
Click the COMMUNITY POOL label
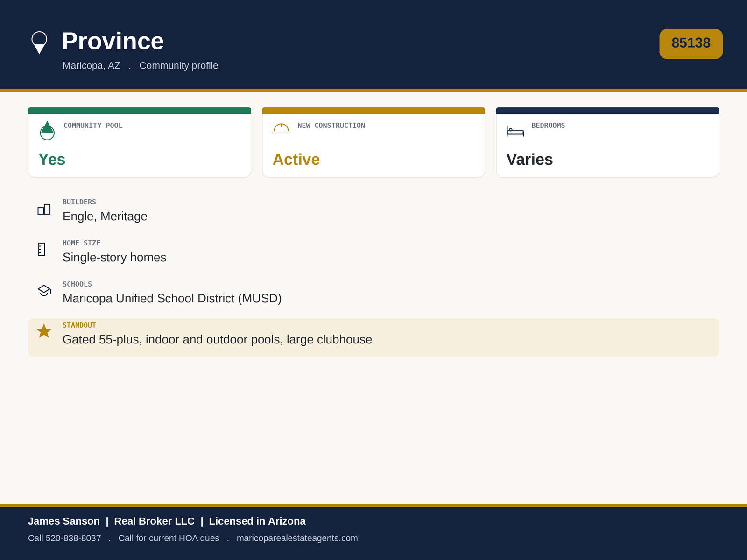click(93, 126)
